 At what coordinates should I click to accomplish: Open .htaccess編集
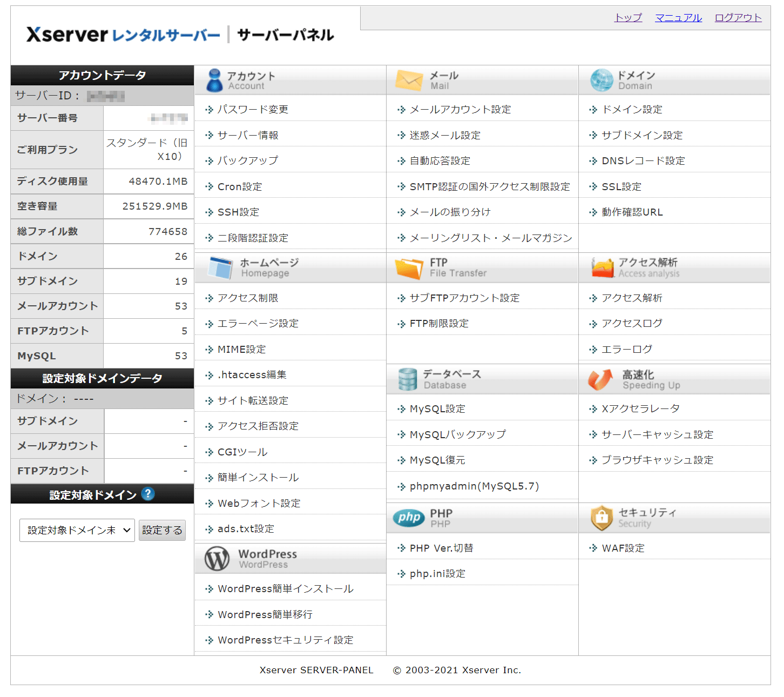click(x=252, y=374)
